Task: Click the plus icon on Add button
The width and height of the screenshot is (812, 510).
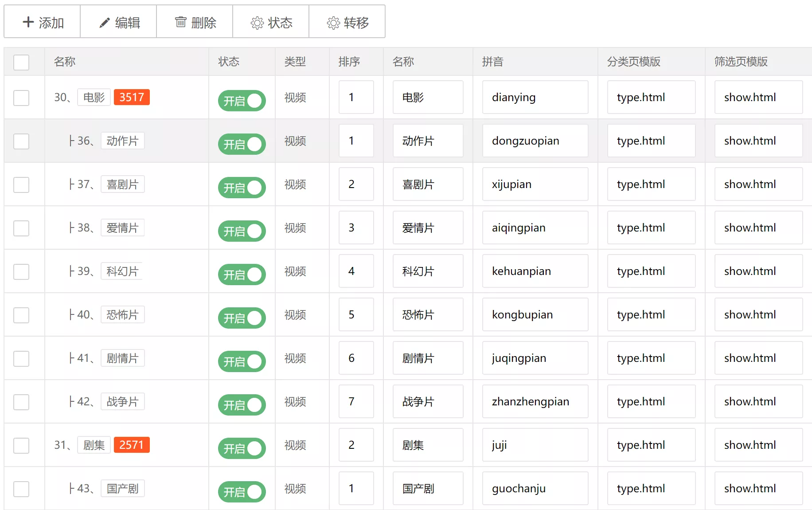Action: coord(28,22)
